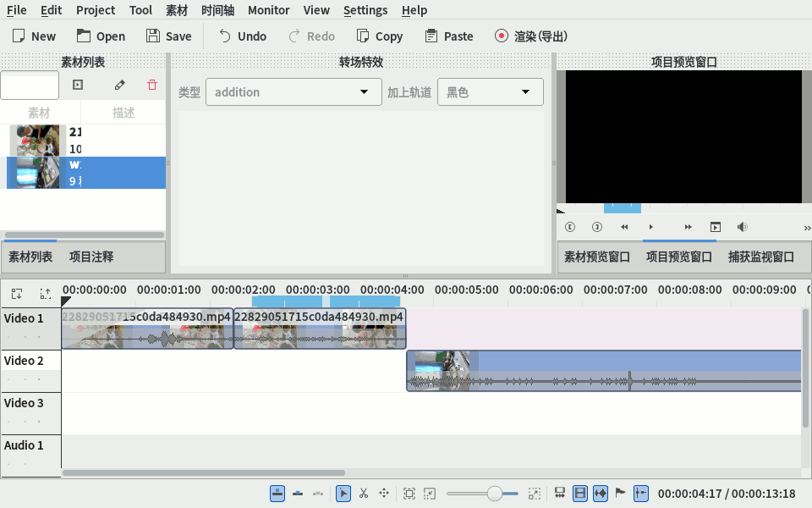Click the expand tracks icon beside it

pos(46,294)
